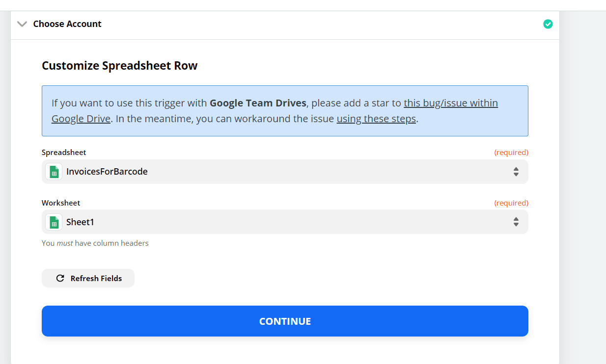
Task: Open the bug/issue within Google Drive link
Action: click(x=450, y=104)
